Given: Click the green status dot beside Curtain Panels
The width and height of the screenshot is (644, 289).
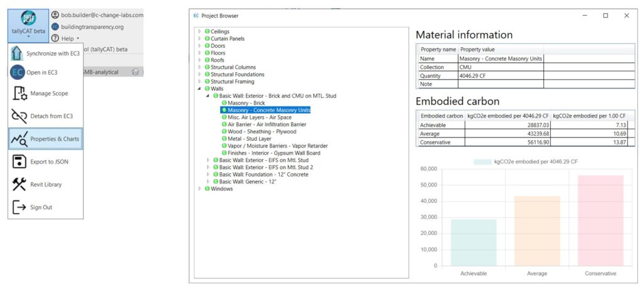Looking at the screenshot, I should click(208, 38).
